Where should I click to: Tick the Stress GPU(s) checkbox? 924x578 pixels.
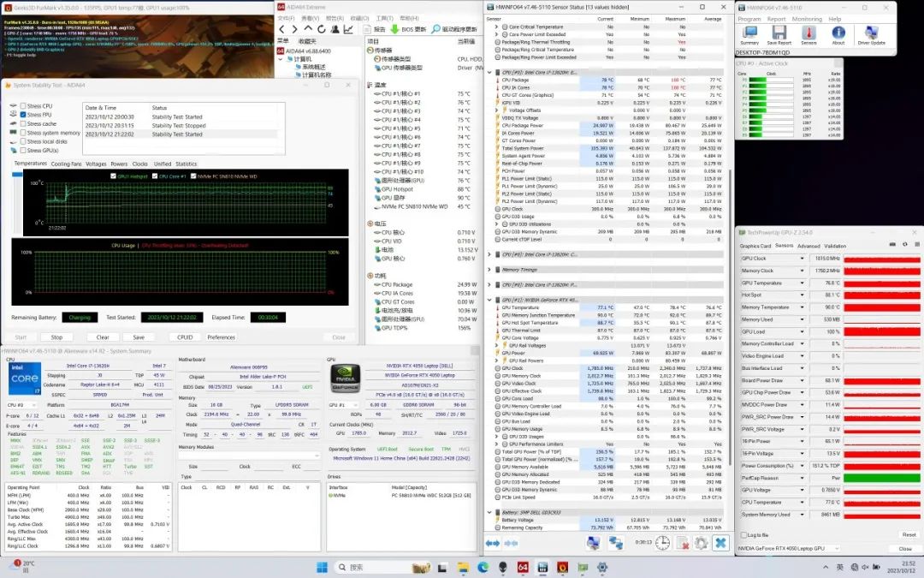click(x=23, y=151)
